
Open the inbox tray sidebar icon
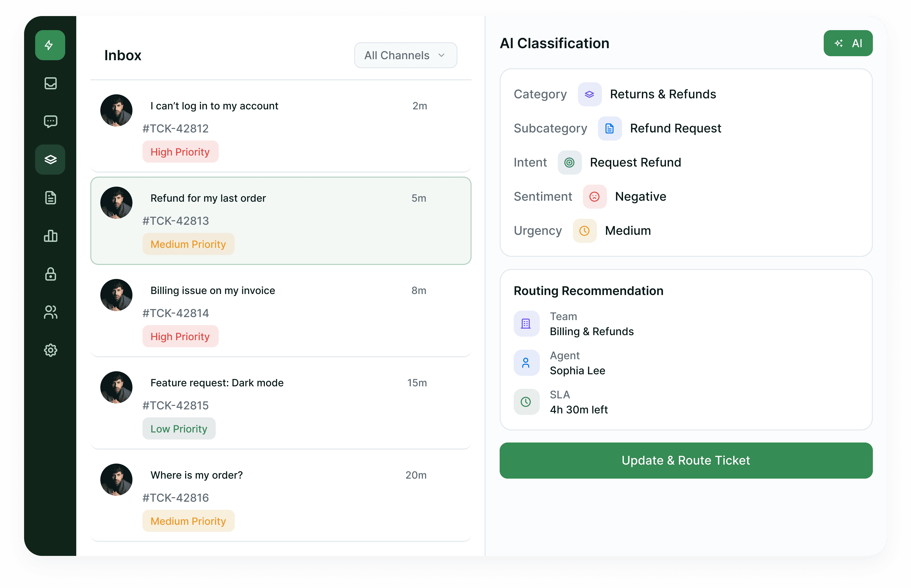(50, 83)
